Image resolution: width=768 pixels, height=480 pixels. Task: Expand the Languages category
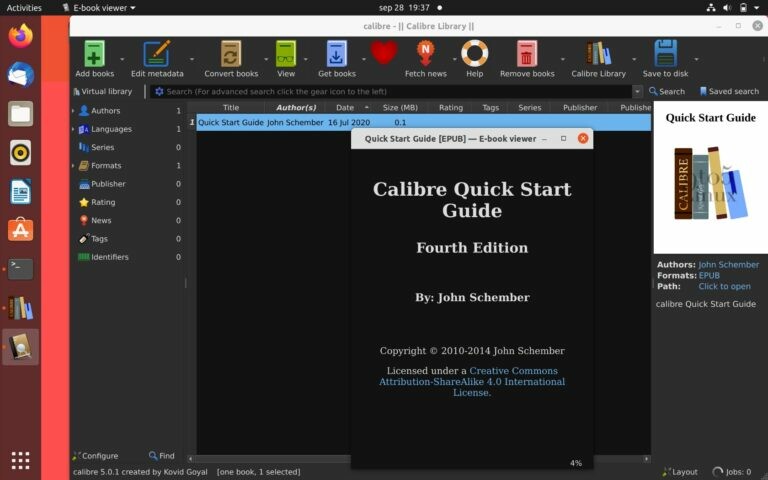73,129
